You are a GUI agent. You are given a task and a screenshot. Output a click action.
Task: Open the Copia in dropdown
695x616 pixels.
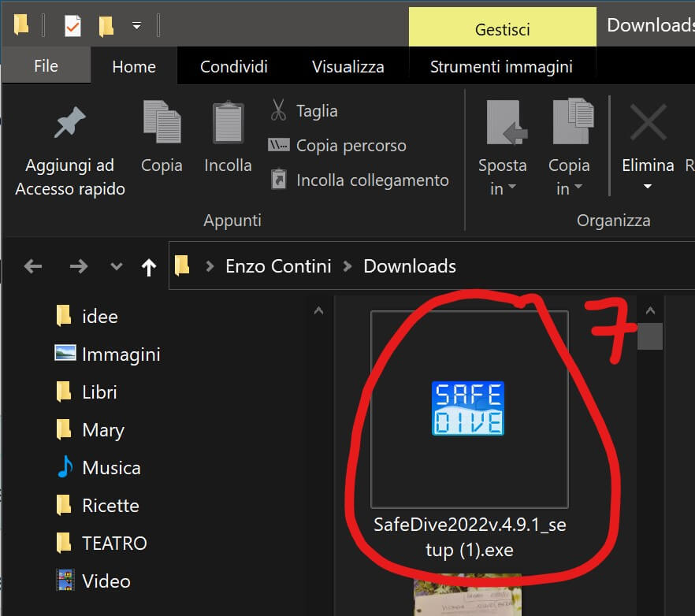coord(568,176)
